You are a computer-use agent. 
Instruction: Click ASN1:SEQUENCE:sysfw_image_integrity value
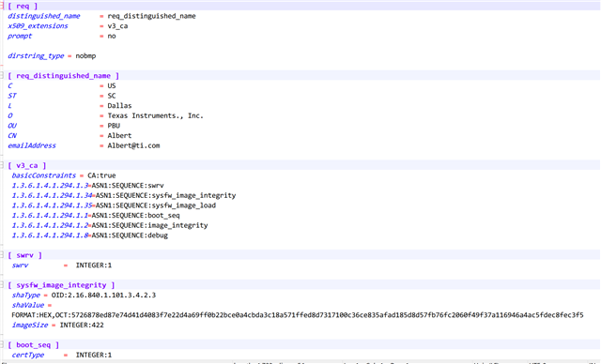click(x=165, y=195)
